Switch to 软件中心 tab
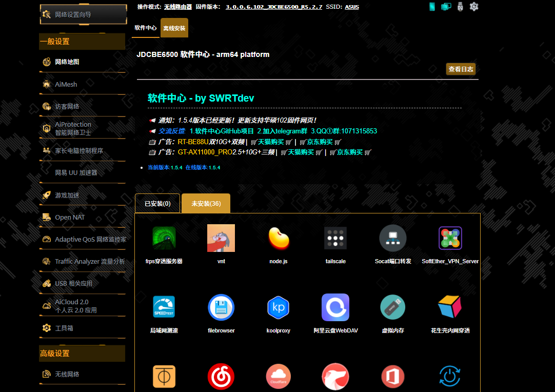Image resolution: width=555 pixels, height=392 pixels. [x=146, y=28]
